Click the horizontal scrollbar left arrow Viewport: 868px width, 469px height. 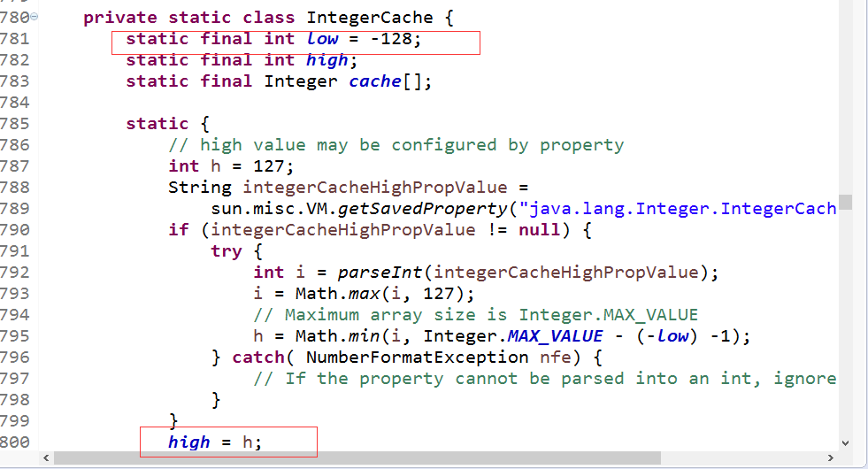click(x=46, y=457)
